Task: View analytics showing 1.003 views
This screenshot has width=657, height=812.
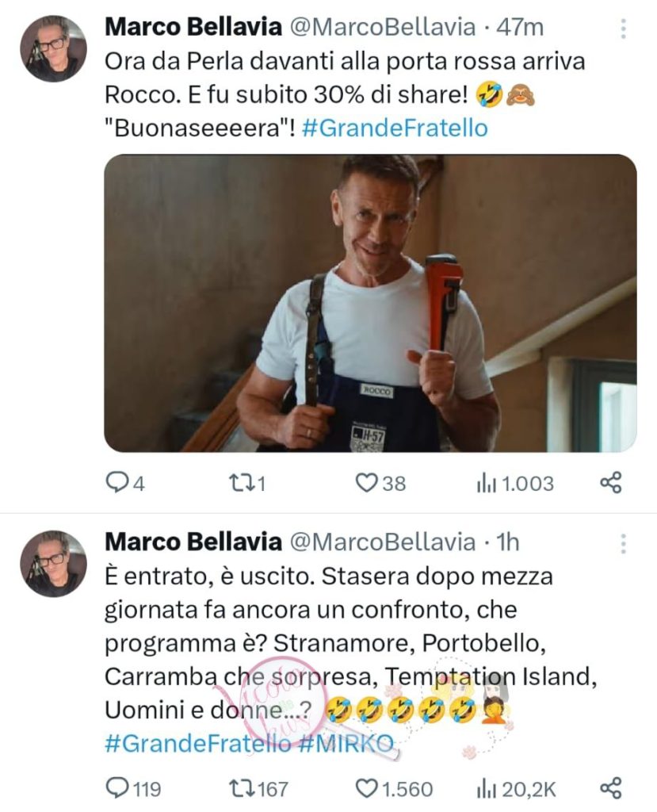Action: pos(514,483)
